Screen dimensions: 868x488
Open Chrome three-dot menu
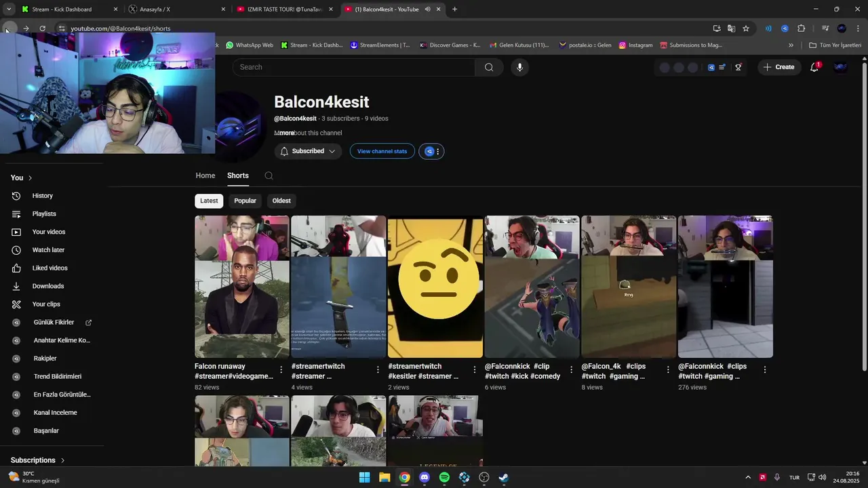pyautogui.click(x=858, y=28)
